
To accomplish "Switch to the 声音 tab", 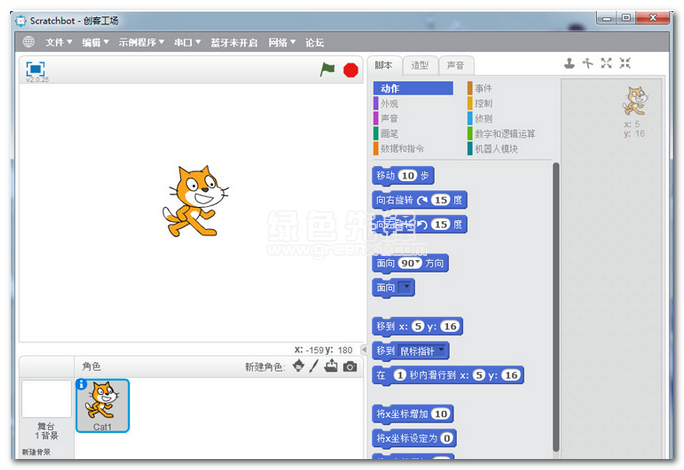I will [455, 65].
